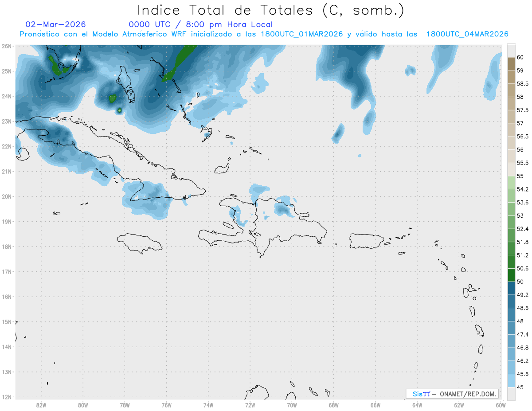Pick the light green swatch between 54.2 and 55
The width and height of the screenshot is (532, 411).
(511, 183)
